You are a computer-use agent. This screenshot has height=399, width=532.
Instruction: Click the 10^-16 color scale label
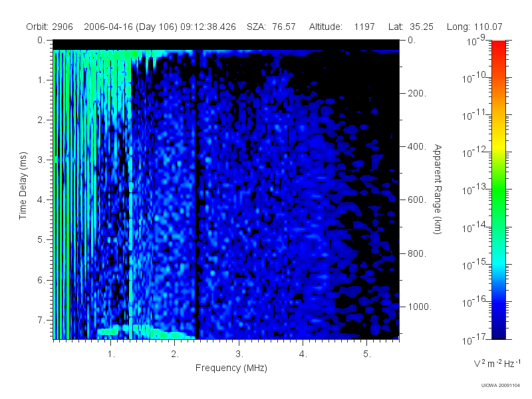(x=475, y=301)
